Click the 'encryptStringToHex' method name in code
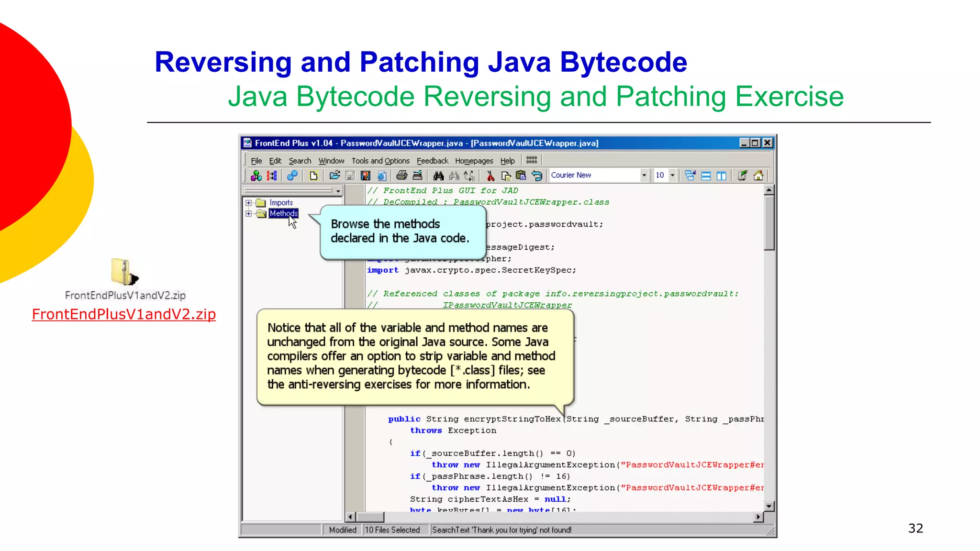 pos(512,419)
